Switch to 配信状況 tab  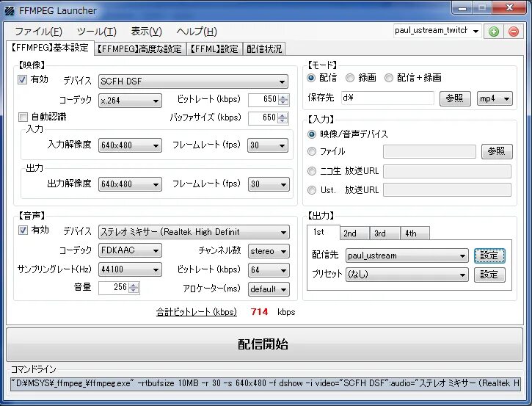(x=264, y=49)
